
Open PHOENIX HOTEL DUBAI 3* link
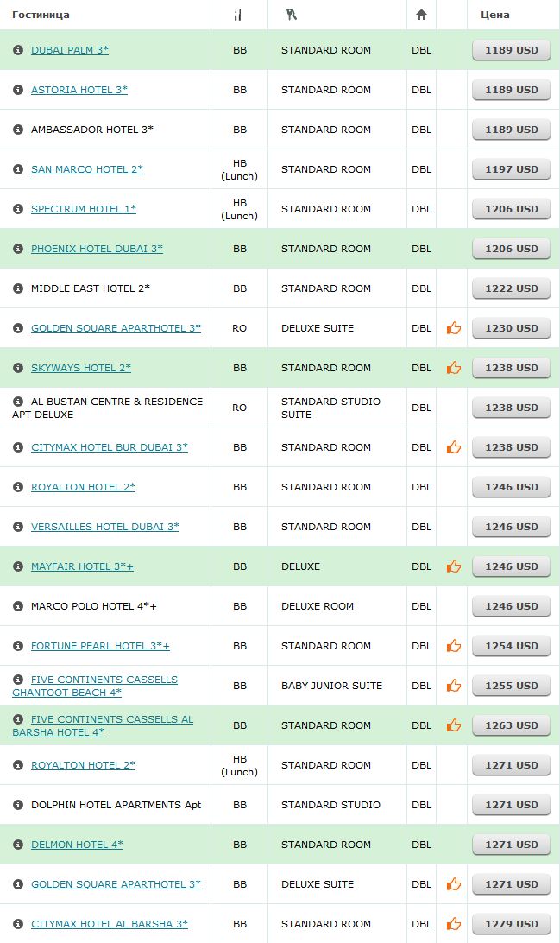click(x=97, y=249)
